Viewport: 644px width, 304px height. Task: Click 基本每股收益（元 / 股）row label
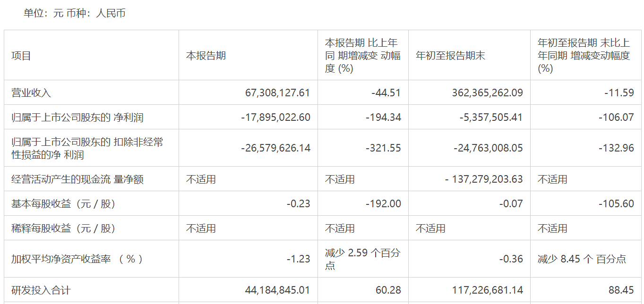(x=63, y=204)
